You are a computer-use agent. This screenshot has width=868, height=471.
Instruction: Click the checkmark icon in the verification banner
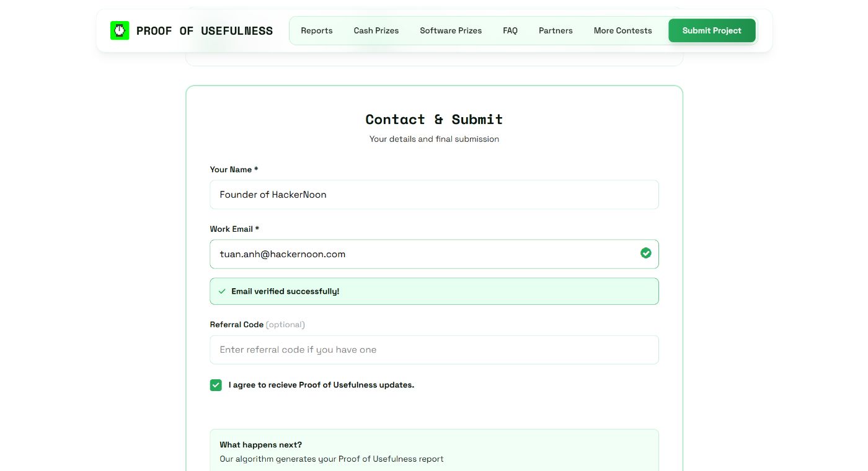[222, 291]
